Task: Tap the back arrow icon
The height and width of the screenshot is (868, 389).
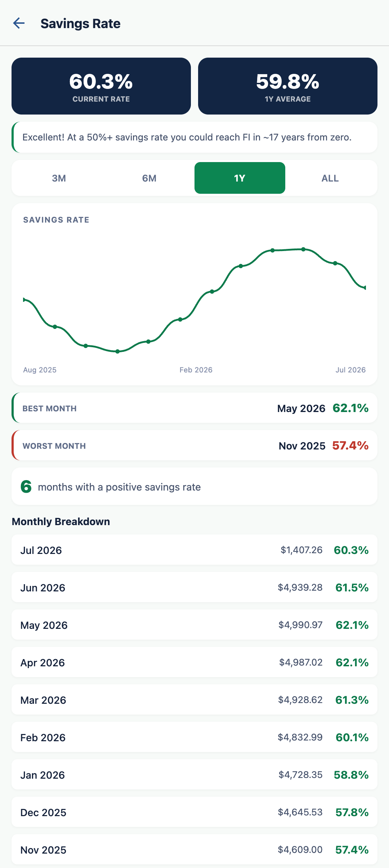Action: [x=19, y=23]
